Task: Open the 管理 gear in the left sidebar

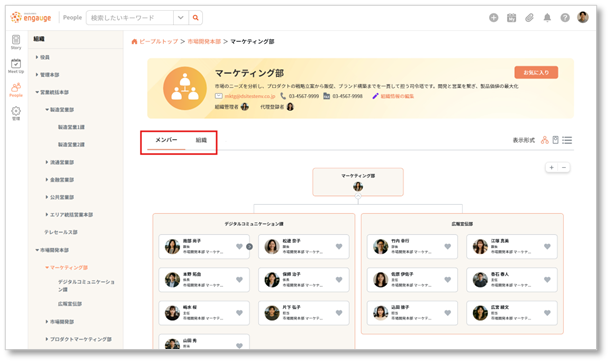Action: [16, 113]
